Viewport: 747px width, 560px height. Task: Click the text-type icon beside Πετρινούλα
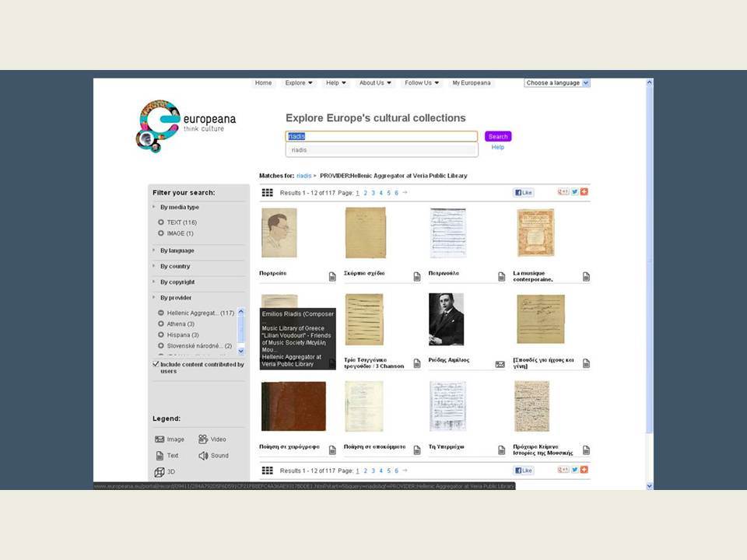point(502,277)
